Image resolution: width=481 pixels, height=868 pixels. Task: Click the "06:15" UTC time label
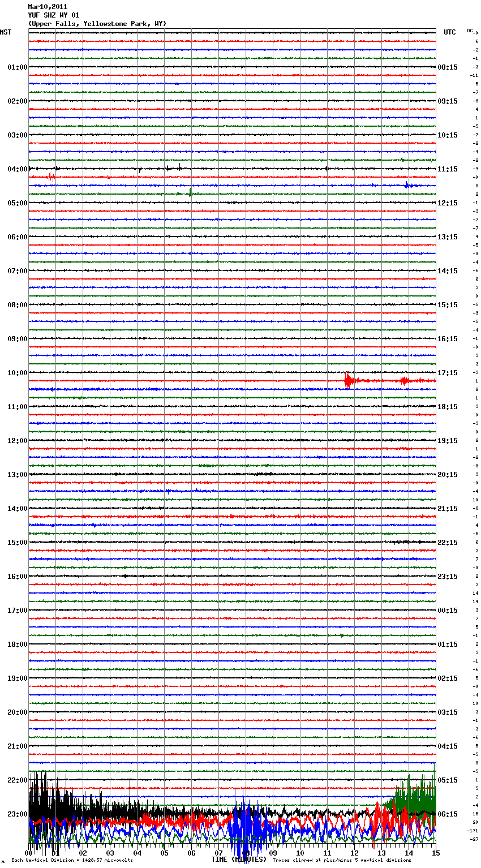tap(448, 814)
